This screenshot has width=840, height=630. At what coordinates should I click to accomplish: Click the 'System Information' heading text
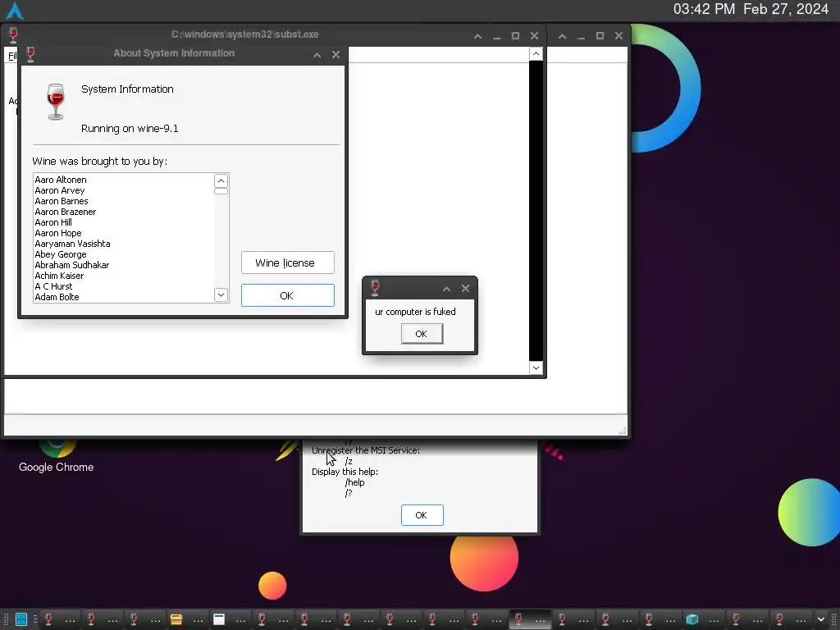[x=127, y=89]
